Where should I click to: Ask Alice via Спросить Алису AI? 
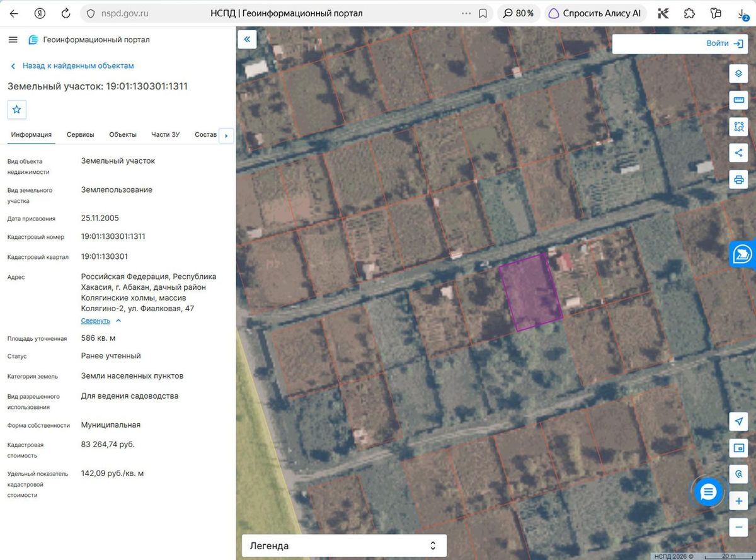[595, 13]
